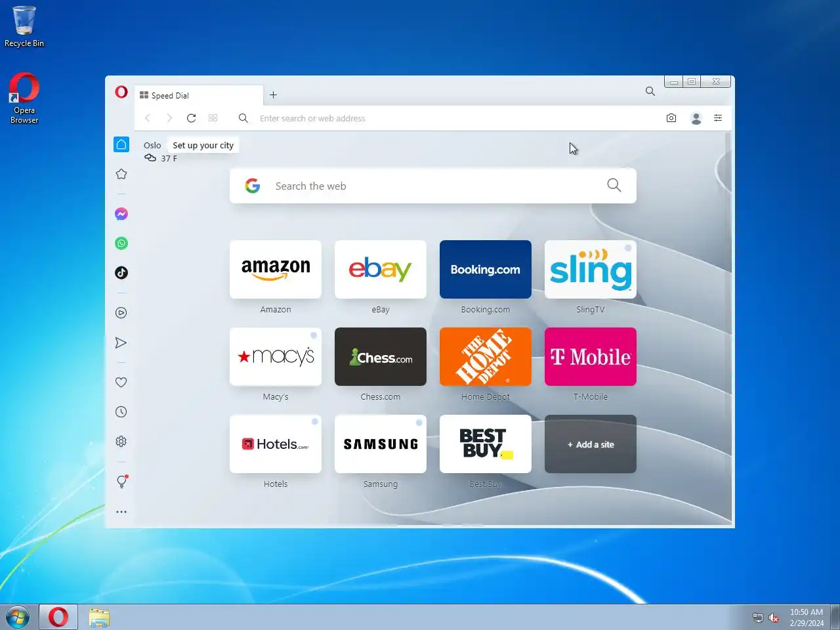Screen dimensions: 840x630
Task: Select the Home icon in sidebar
Action: pos(121,144)
